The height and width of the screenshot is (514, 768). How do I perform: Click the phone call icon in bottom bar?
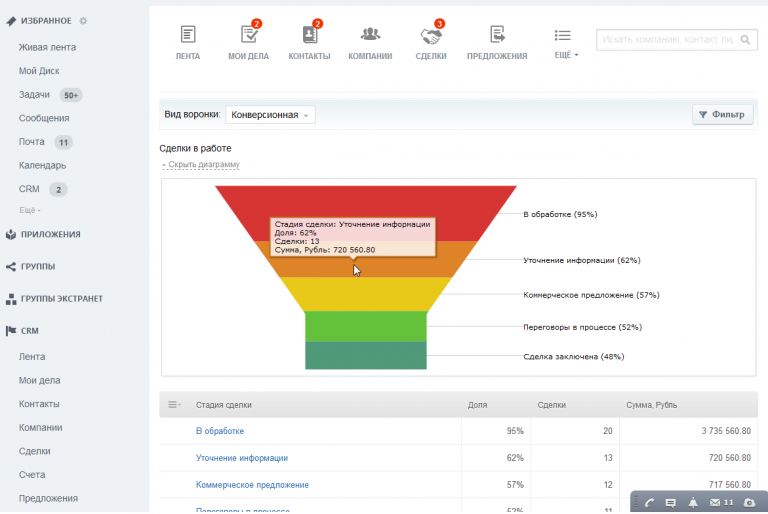click(x=649, y=502)
